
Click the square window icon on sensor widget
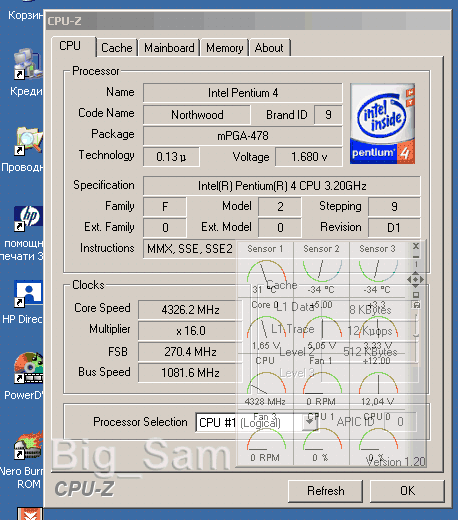click(416, 295)
